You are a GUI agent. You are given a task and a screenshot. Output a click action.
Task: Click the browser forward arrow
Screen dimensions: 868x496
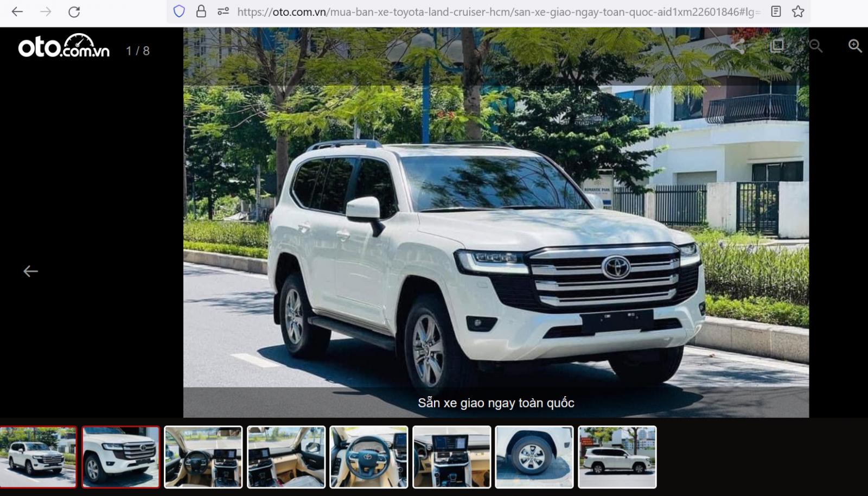pos(46,11)
